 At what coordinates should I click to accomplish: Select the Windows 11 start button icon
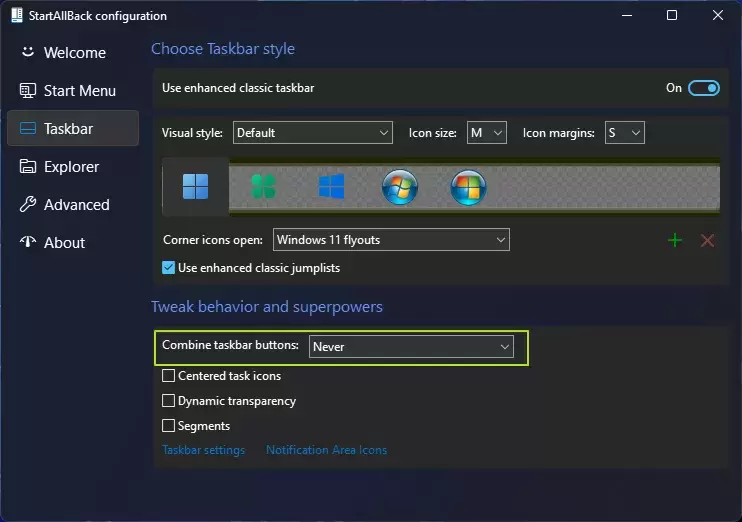click(x=196, y=187)
